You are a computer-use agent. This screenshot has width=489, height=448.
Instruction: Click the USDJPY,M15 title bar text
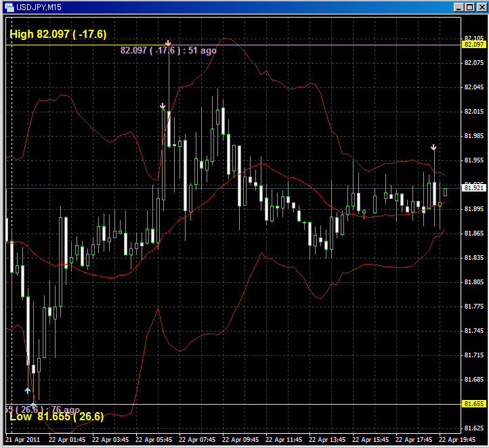[40, 7]
